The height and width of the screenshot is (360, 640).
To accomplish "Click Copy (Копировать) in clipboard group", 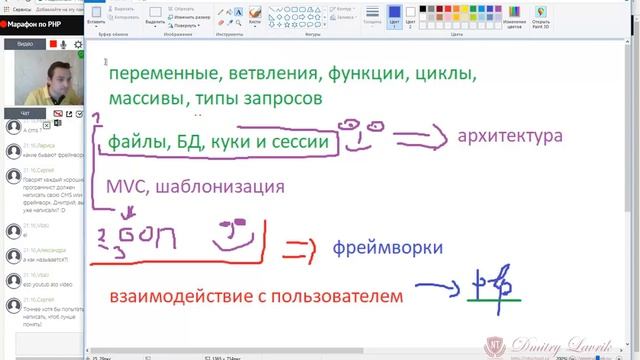I will [123, 17].
